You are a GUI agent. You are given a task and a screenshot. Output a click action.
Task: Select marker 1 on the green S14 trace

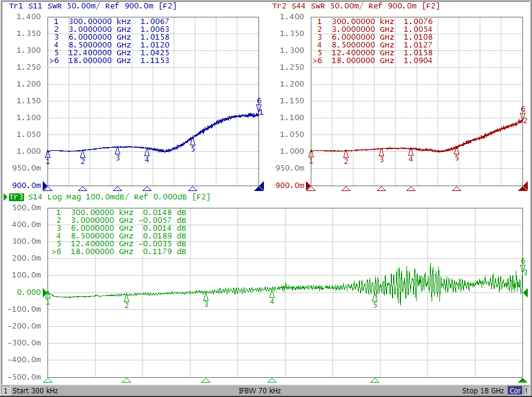(47, 294)
